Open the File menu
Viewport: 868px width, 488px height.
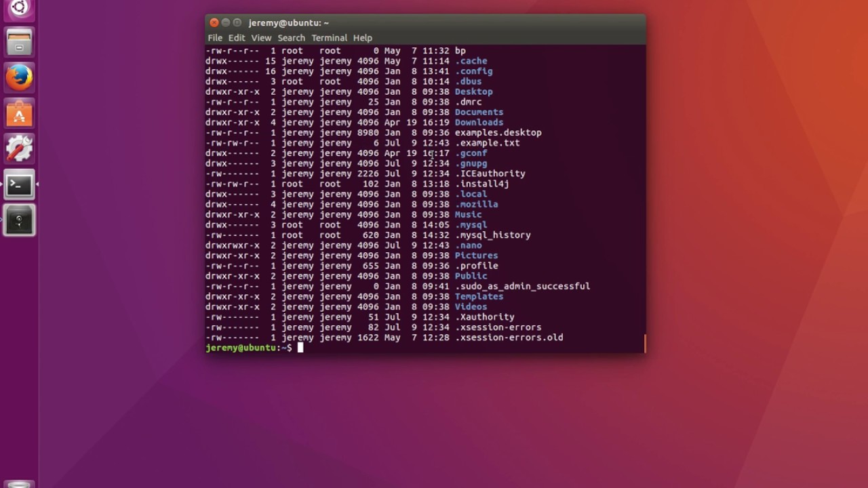[x=215, y=38]
